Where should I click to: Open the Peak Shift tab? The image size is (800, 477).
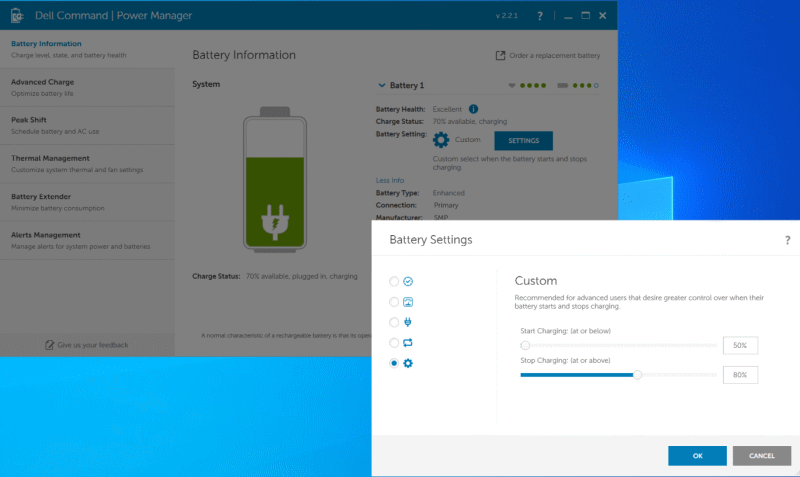pos(87,125)
